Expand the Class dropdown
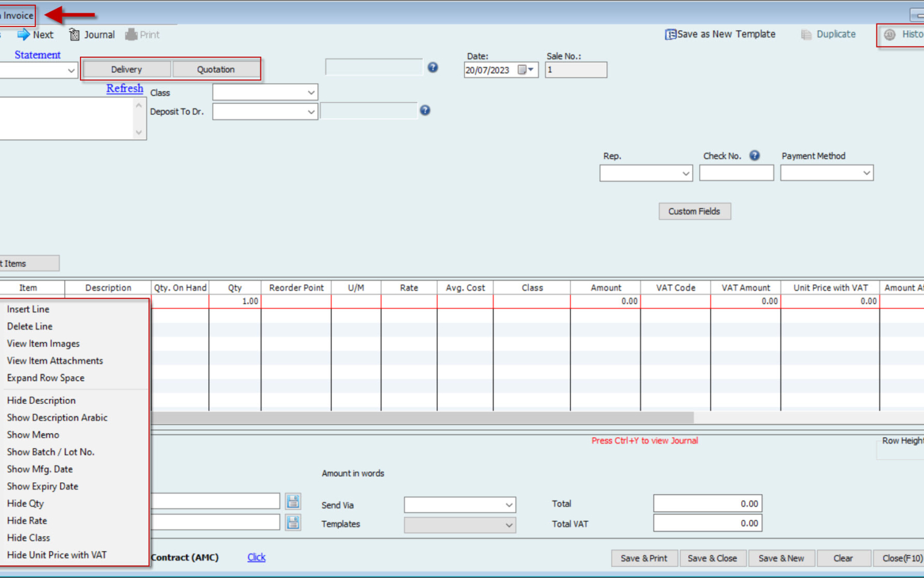This screenshot has width=924, height=578. [x=311, y=92]
